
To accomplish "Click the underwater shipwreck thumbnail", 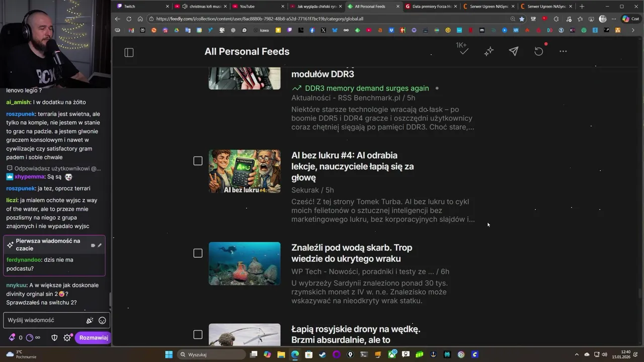I will (x=245, y=263).
